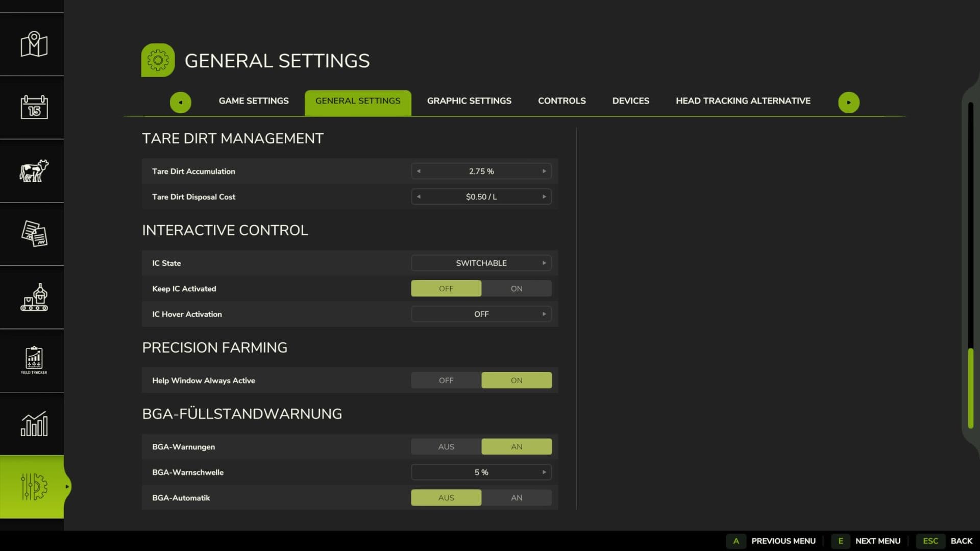This screenshot has width=980, height=551.
Task: Open the Devices tab
Action: click(x=630, y=101)
